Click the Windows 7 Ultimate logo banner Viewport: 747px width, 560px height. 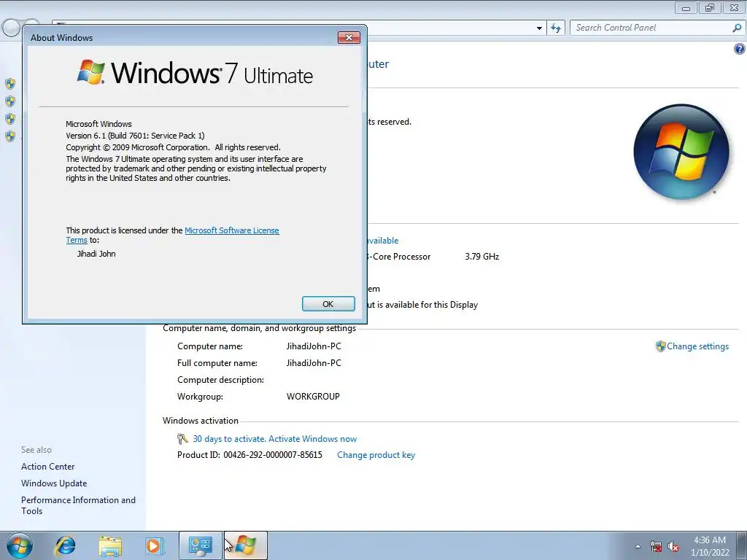(195, 73)
